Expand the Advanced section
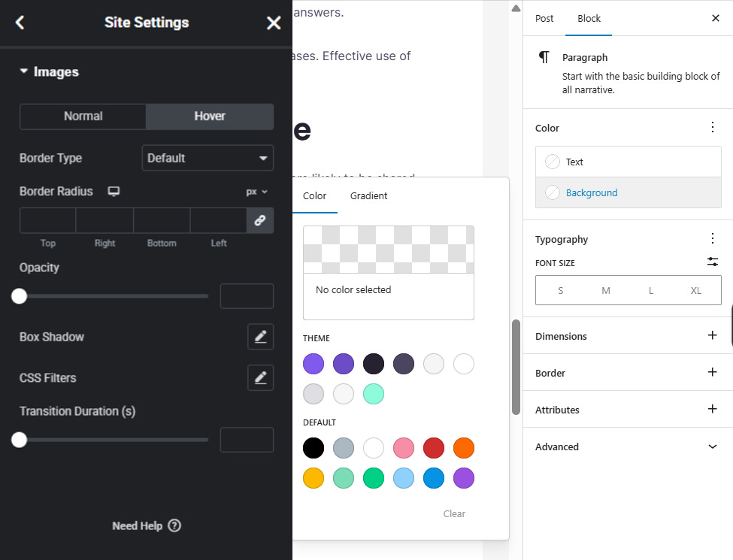733x560 pixels. [x=713, y=446]
